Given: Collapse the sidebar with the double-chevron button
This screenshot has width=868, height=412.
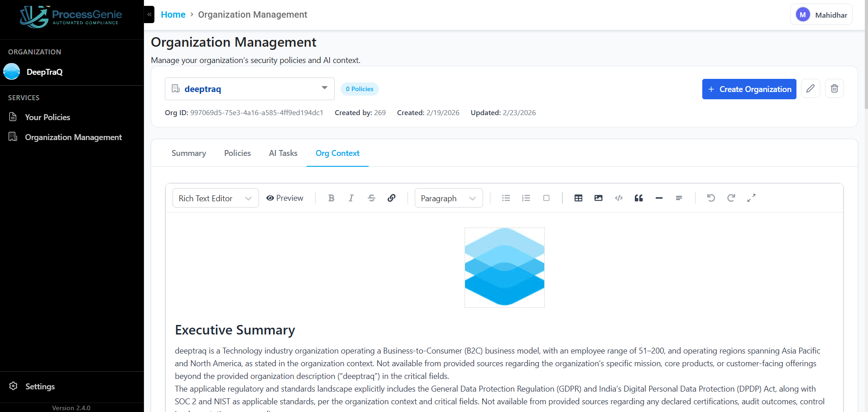Looking at the screenshot, I should click(149, 15).
